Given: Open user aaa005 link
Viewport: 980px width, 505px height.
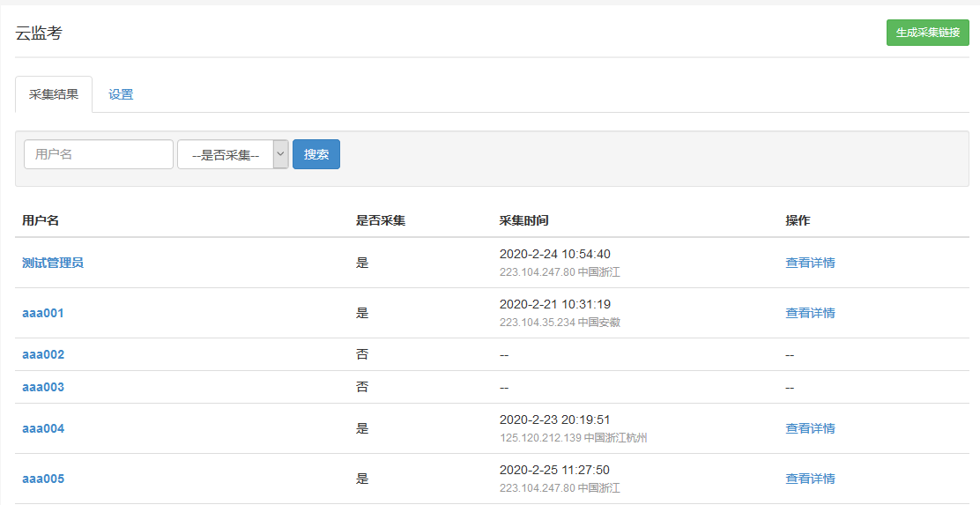Looking at the screenshot, I should tap(43, 479).
